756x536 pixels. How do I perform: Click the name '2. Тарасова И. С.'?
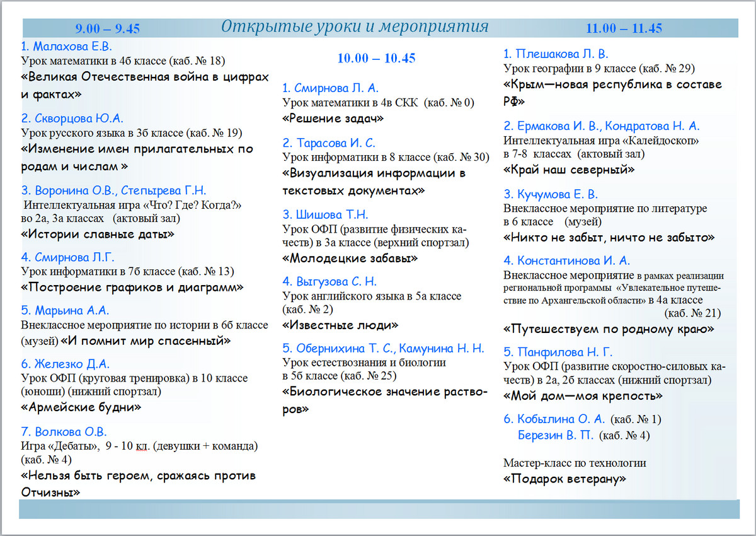coord(329,143)
